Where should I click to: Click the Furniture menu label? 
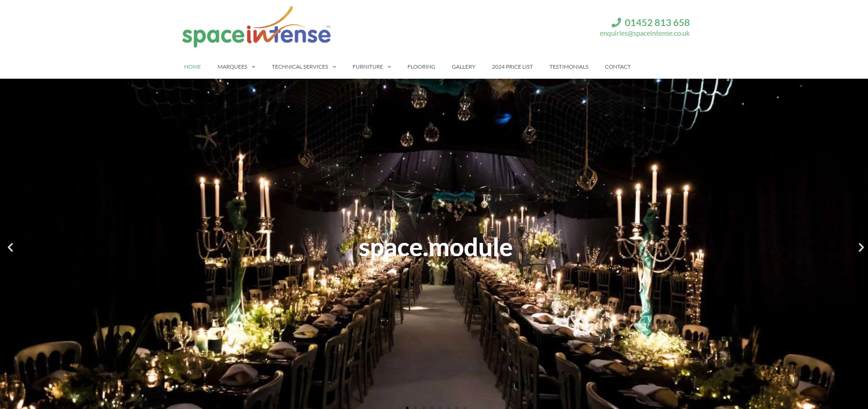pyautogui.click(x=368, y=67)
